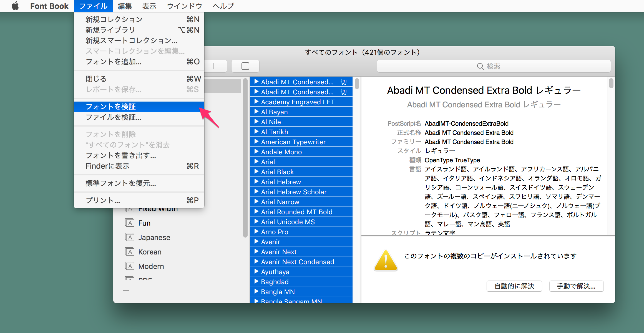The height and width of the screenshot is (333, 644).
Task: Select Arial Hebrew Scholar font
Action: coord(301,192)
